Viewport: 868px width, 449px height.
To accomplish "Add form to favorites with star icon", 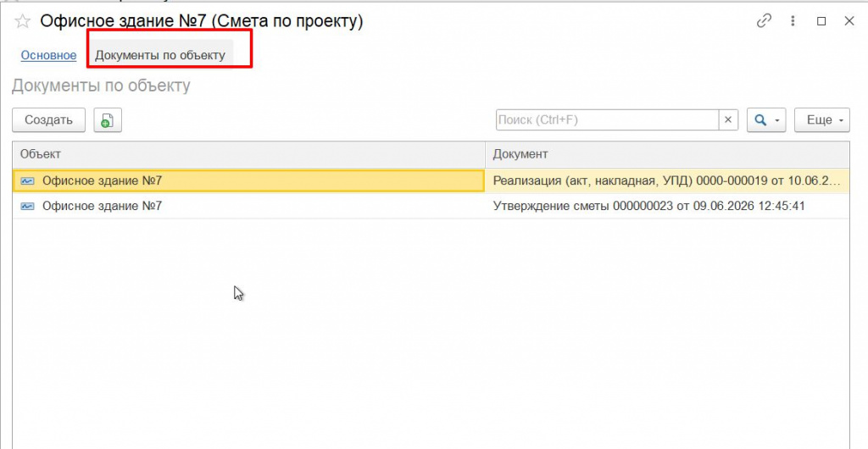I will (x=22, y=21).
